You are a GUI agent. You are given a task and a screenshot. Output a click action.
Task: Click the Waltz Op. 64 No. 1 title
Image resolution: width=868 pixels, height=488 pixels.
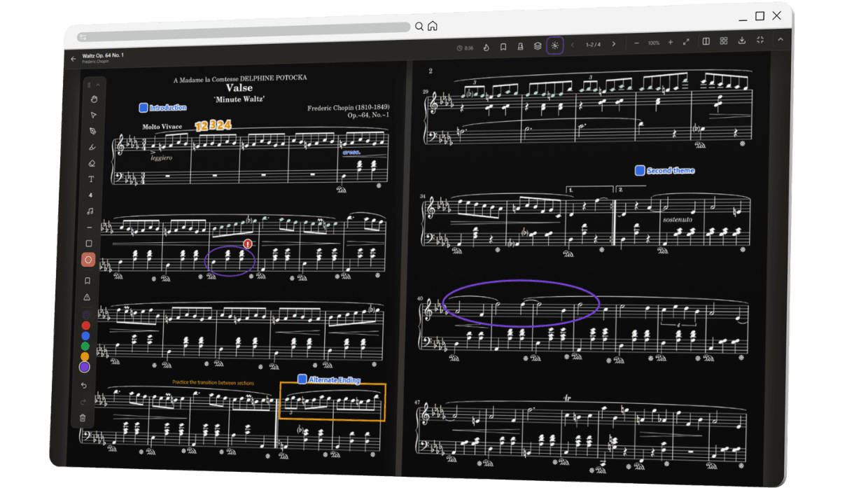click(103, 55)
